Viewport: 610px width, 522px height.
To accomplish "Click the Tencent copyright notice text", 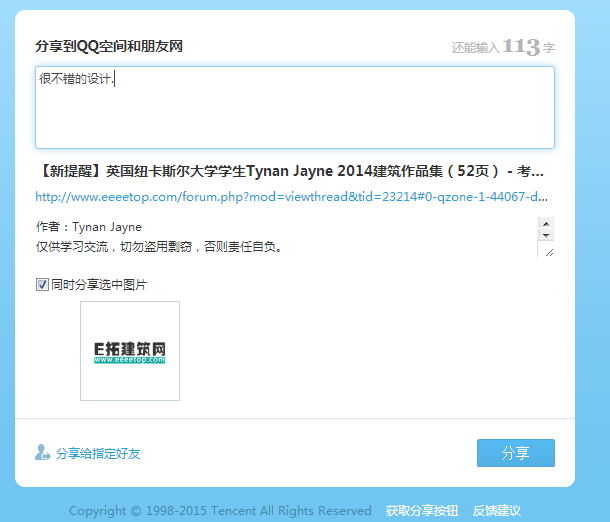I will click(x=220, y=511).
